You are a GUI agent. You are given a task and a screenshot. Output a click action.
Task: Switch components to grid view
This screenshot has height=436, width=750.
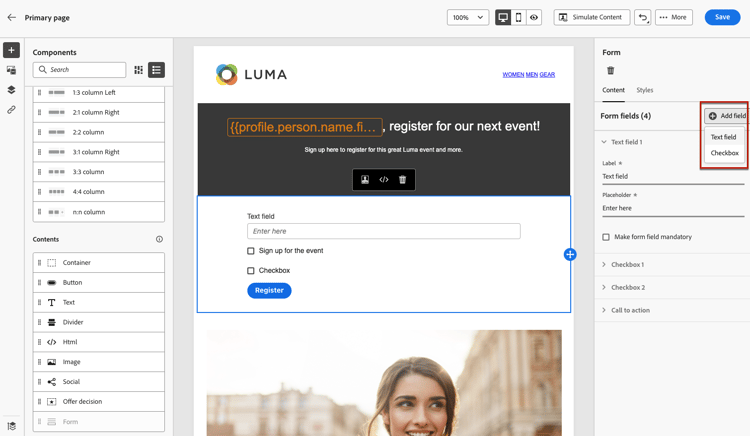pos(138,70)
